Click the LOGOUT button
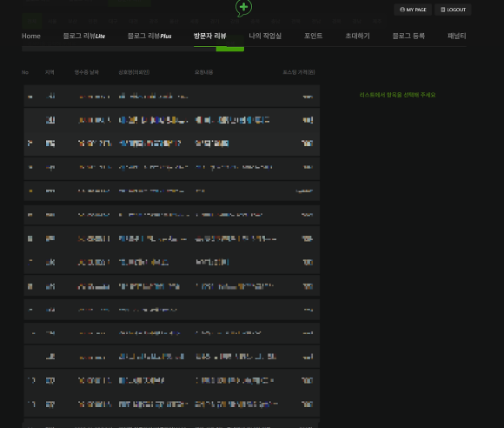 [x=453, y=10]
